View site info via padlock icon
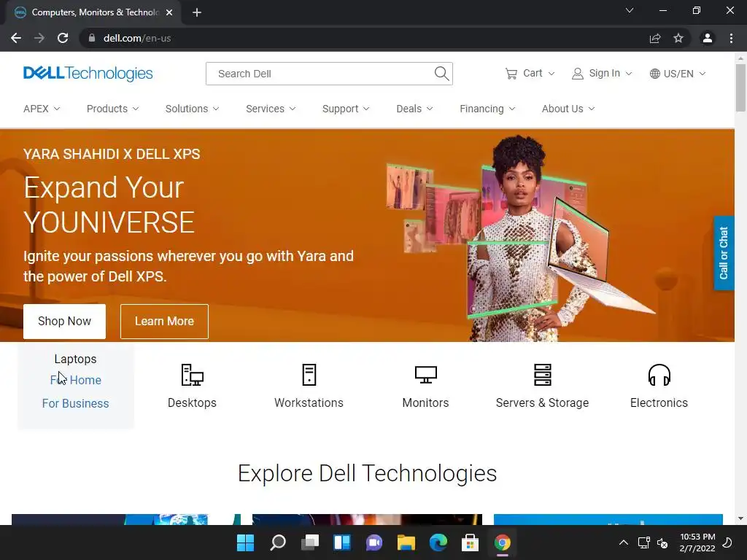The height and width of the screenshot is (560, 747). (x=91, y=38)
